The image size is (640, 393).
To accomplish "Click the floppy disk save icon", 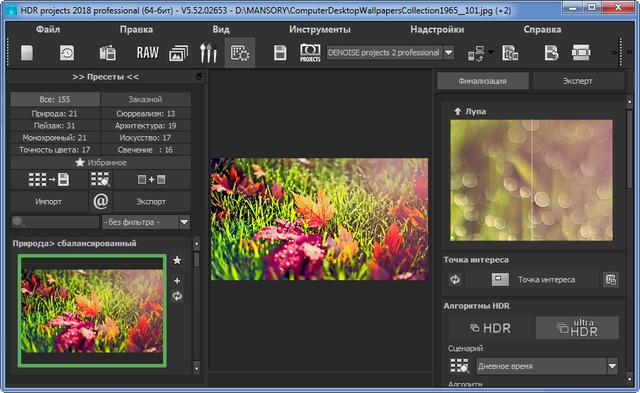I will (280, 53).
